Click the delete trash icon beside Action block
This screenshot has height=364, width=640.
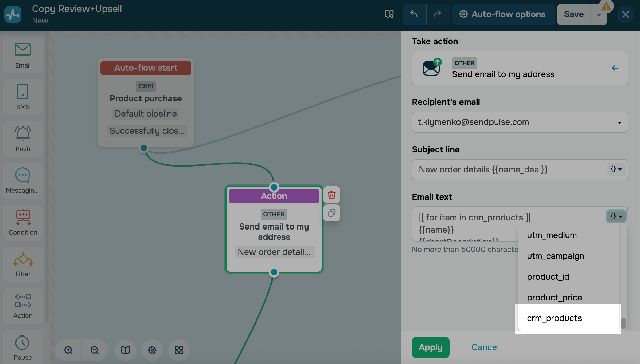click(x=331, y=195)
